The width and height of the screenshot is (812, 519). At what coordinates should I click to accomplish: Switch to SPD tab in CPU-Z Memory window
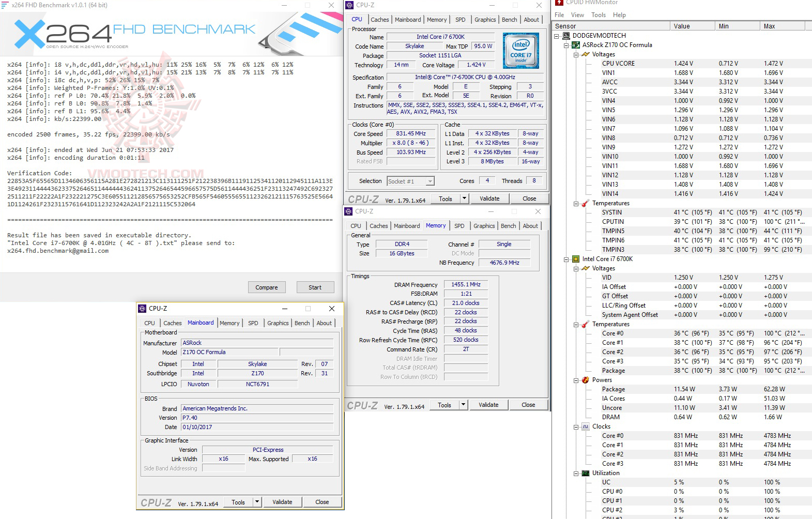pos(459,226)
